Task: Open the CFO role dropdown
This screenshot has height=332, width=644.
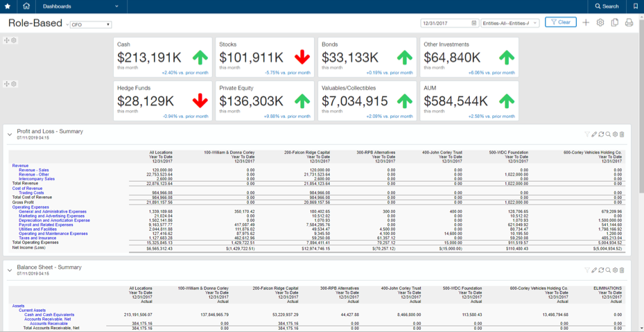Action: coord(91,25)
